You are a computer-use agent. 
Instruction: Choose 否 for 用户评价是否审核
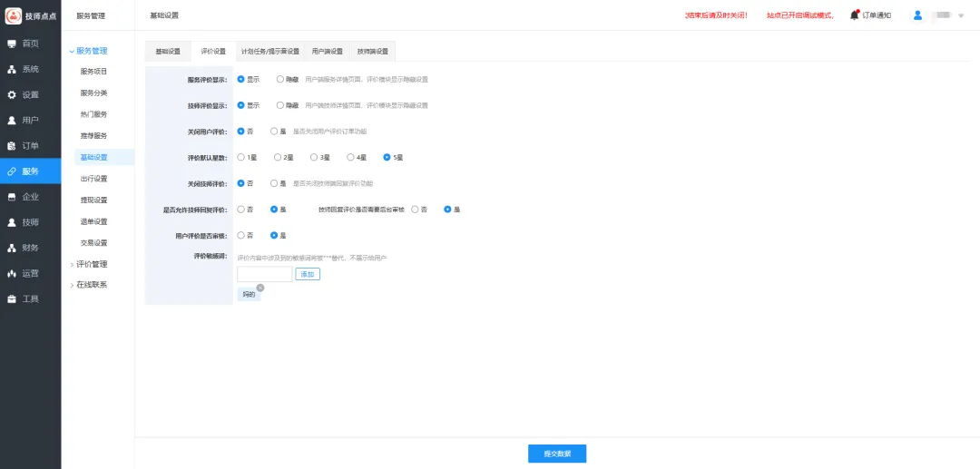(x=241, y=235)
